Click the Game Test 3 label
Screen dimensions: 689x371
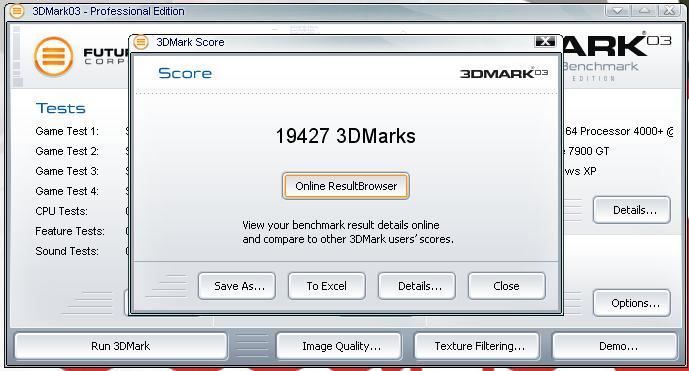point(67,171)
